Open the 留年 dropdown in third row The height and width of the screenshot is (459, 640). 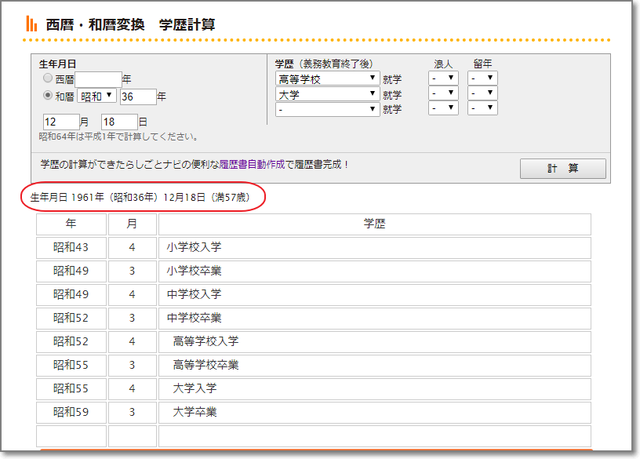[482, 109]
